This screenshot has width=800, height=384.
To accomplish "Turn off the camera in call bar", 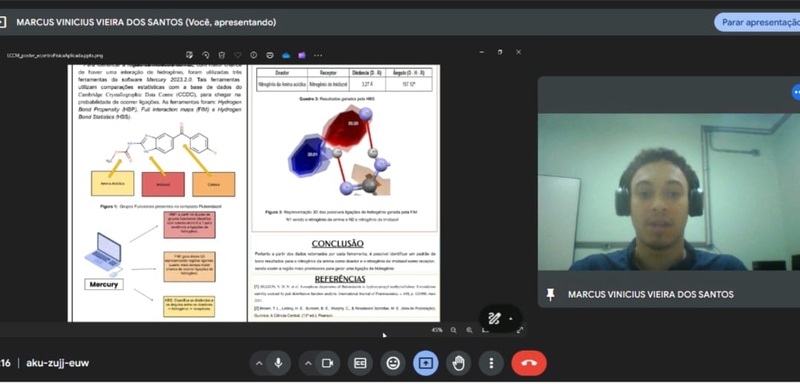I will [x=327, y=363].
